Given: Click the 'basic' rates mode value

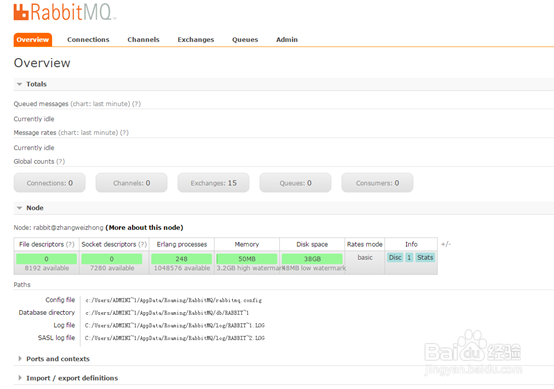Looking at the screenshot, I should tap(365, 258).
